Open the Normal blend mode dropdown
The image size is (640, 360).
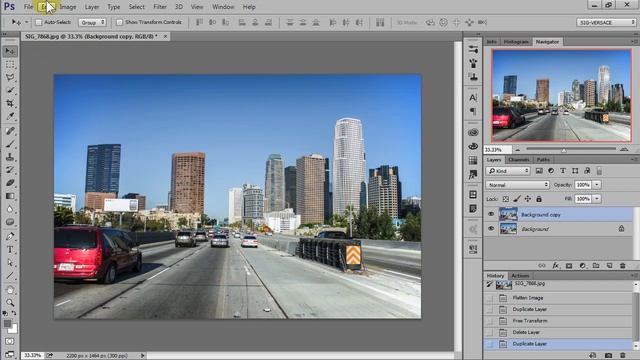pos(518,185)
